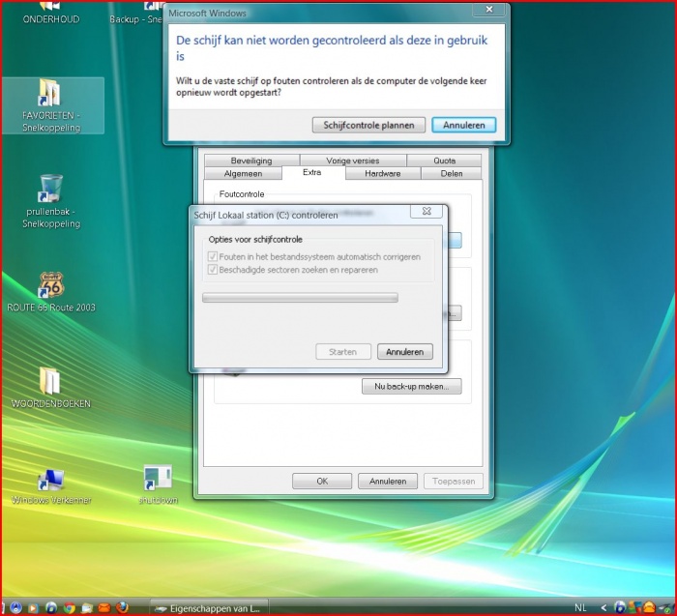Select the Extra tab
The width and height of the screenshot is (677, 616).
(312, 173)
